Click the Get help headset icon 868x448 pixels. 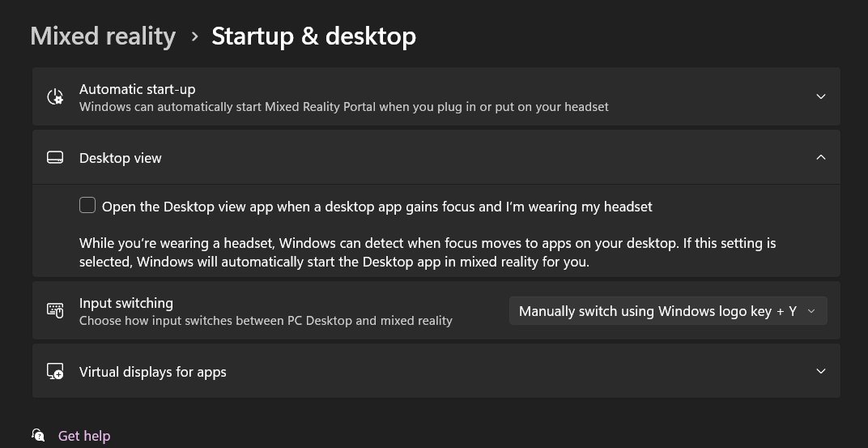pyautogui.click(x=38, y=435)
